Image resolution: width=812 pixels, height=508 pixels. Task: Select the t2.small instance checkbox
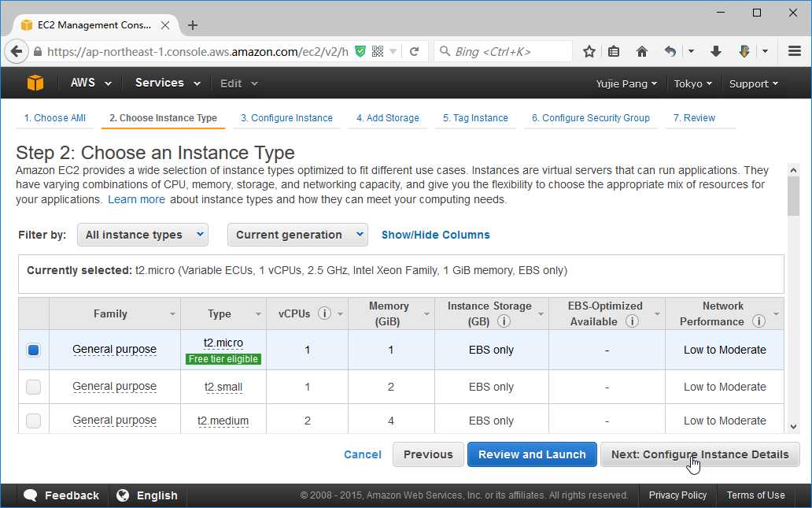(x=34, y=387)
